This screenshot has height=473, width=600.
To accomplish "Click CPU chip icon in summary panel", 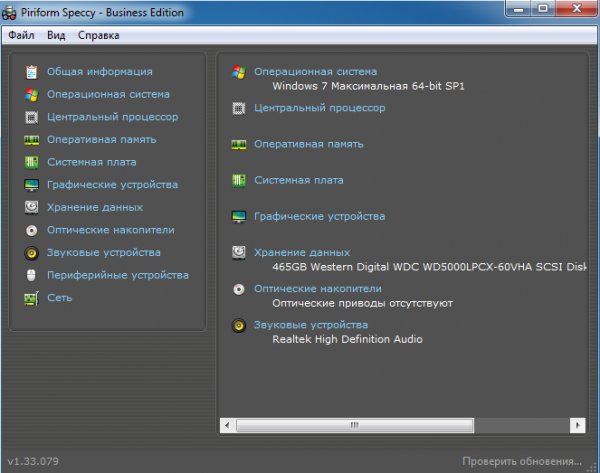I will tap(239, 108).
